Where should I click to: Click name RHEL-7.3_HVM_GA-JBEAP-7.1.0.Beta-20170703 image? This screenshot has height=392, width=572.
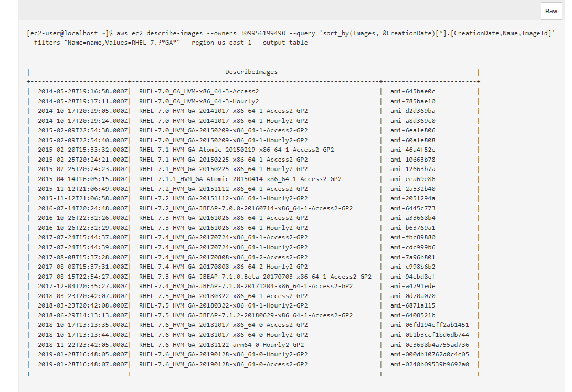[255, 277]
